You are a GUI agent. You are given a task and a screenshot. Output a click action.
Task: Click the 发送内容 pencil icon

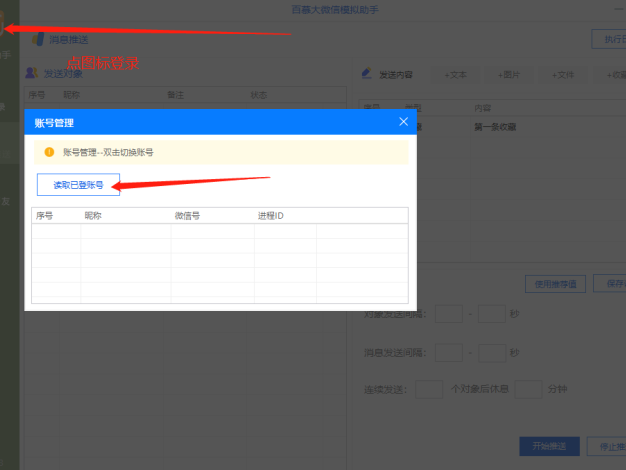366,73
